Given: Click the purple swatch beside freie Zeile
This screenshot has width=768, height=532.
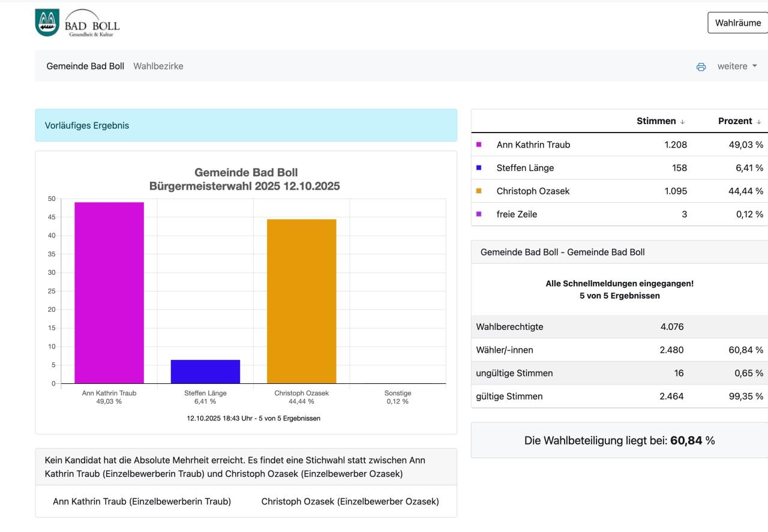Looking at the screenshot, I should [479, 214].
